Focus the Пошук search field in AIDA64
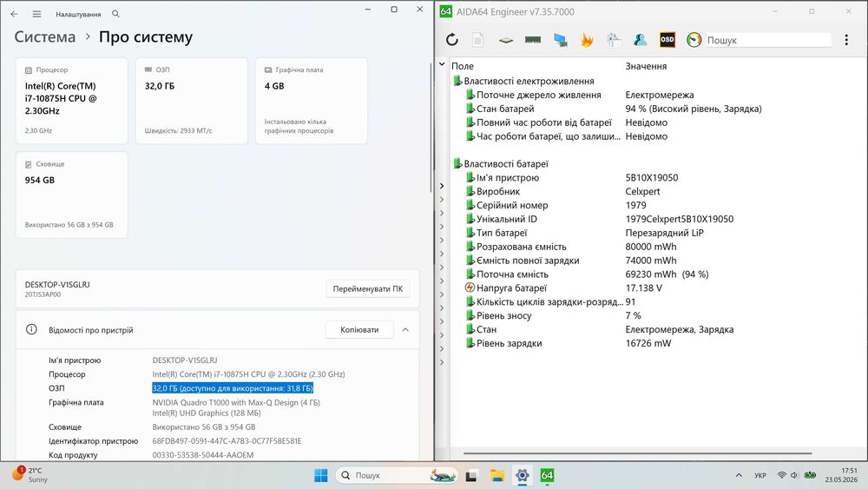The image size is (868, 489). 768,40
